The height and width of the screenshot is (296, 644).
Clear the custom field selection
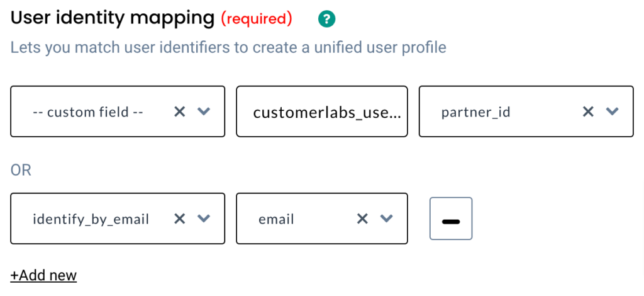pyautogui.click(x=179, y=111)
